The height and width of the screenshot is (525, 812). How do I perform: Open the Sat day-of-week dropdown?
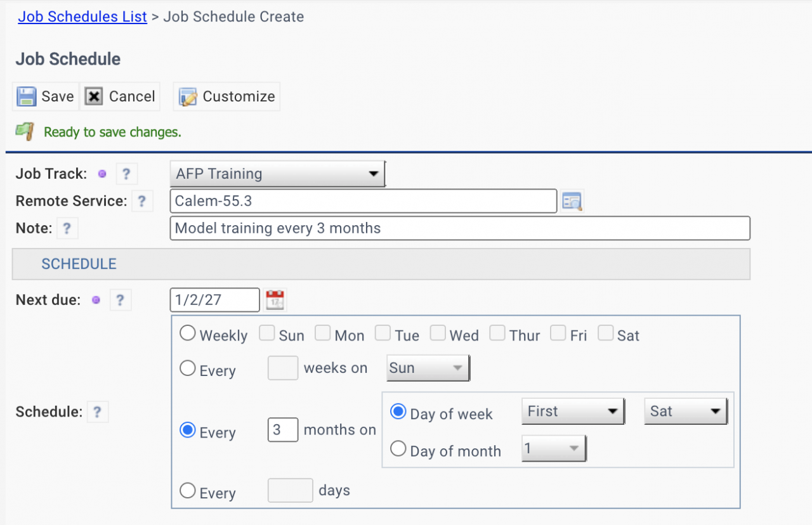686,412
